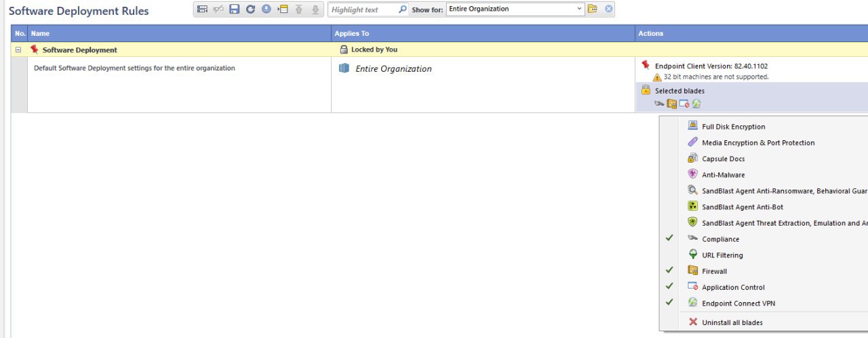The width and height of the screenshot is (868, 338).
Task: Select SandBlast Agent Threat Extraction entry
Action: pyautogui.click(x=764, y=223)
